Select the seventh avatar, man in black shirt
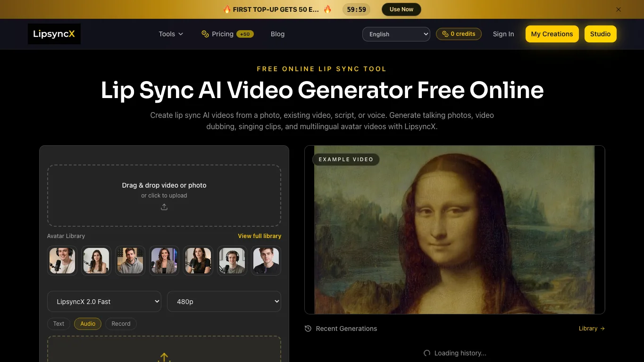 (x=266, y=261)
